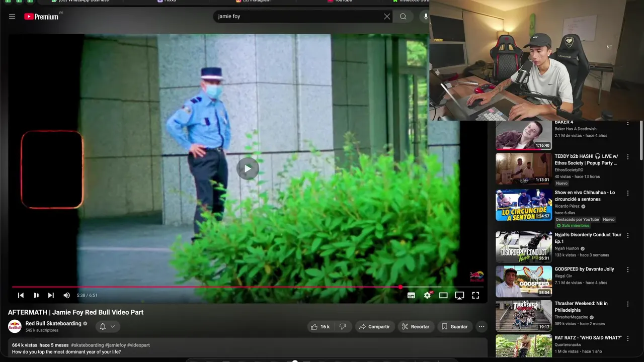644x362 pixels.
Task: Dislike the video
Action: click(343, 327)
